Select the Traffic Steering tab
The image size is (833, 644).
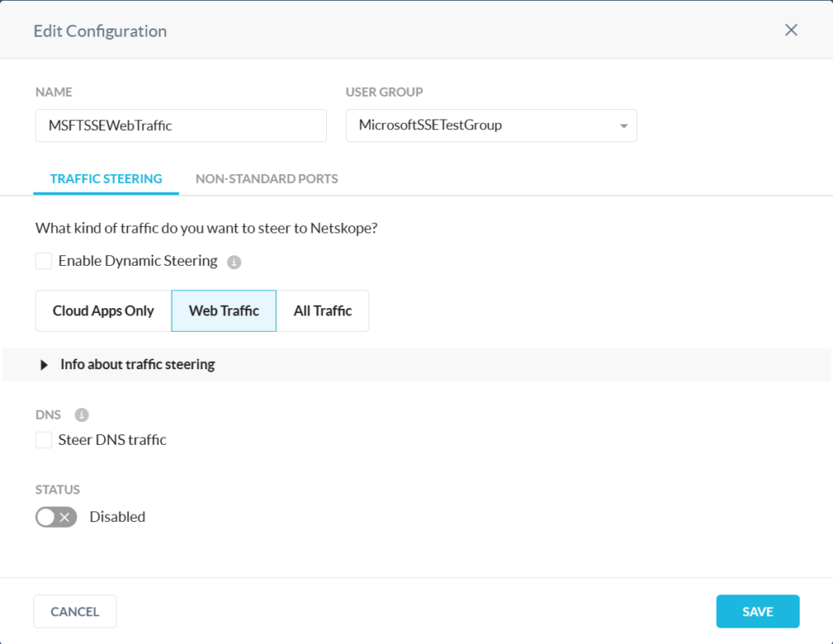point(106,178)
